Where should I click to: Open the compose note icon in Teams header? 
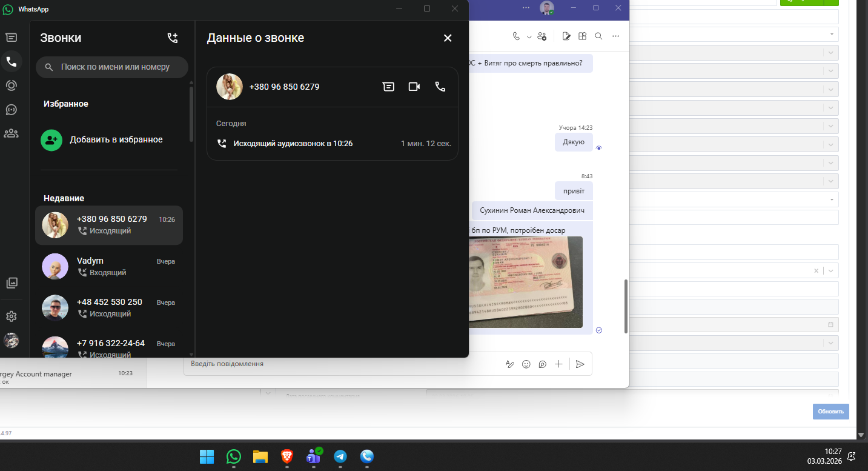pos(566,36)
